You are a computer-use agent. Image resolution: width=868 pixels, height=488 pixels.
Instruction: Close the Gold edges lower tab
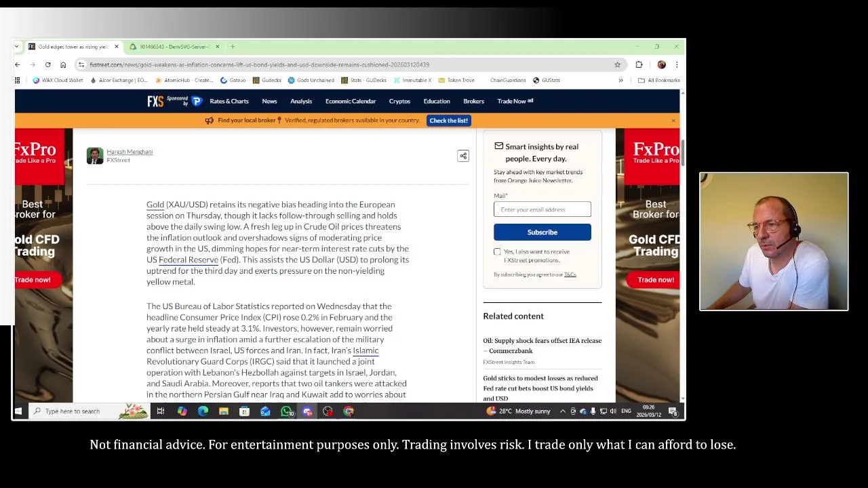(x=117, y=47)
